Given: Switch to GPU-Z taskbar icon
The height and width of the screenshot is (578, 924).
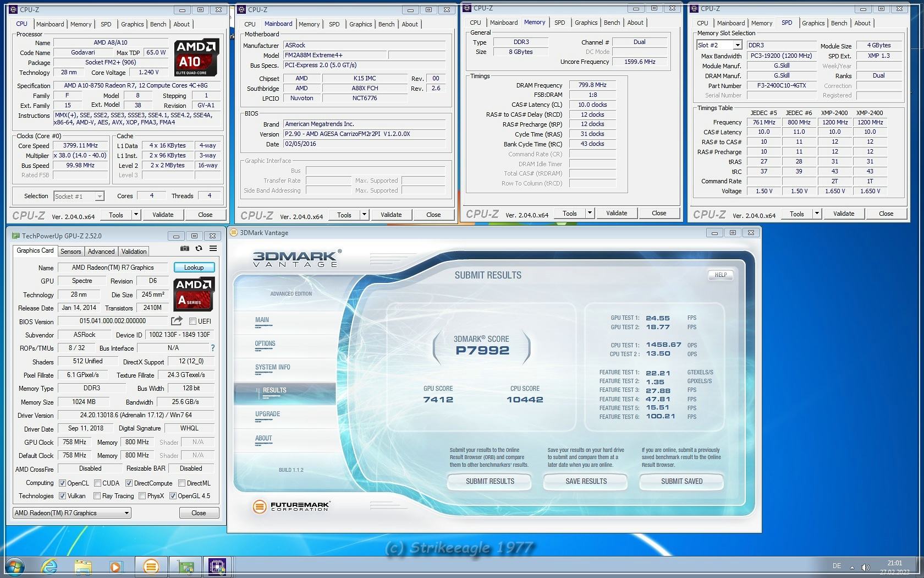Looking at the screenshot, I should tap(185, 566).
